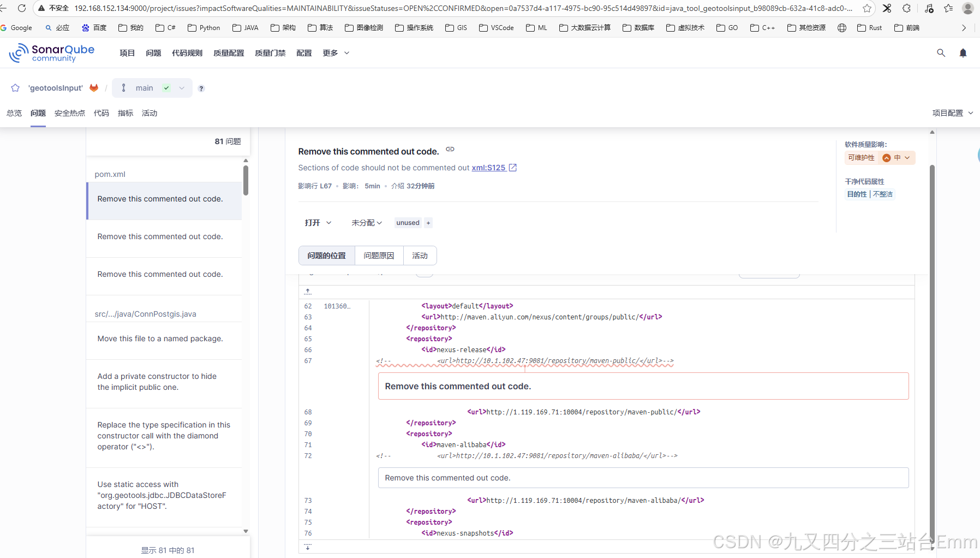
Task: Click the 显示 81 中的 81 footer text
Action: [x=168, y=550]
